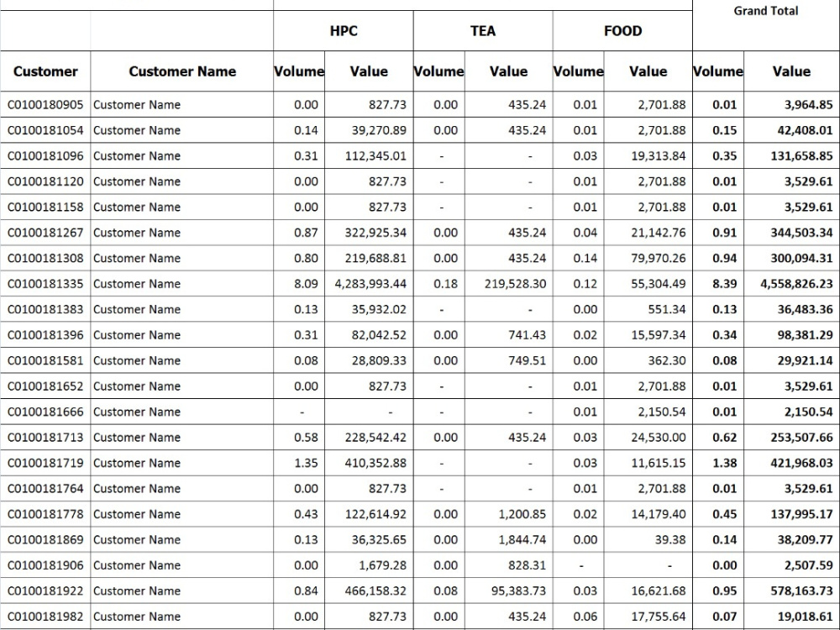Click grand total value 4,558,826.23

796,284
